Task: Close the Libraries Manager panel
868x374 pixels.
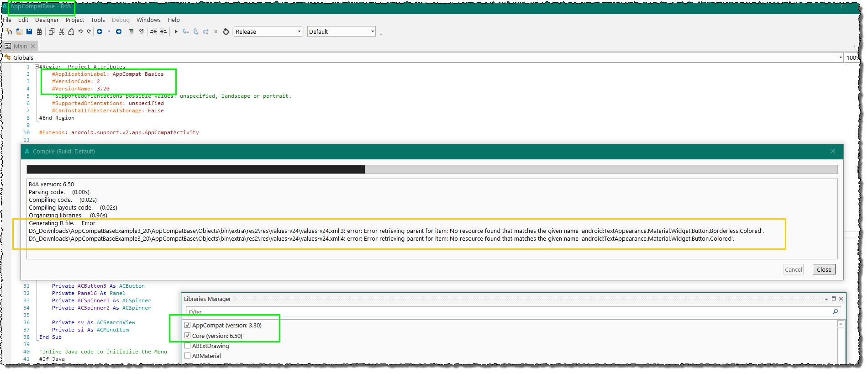Action: [x=841, y=299]
